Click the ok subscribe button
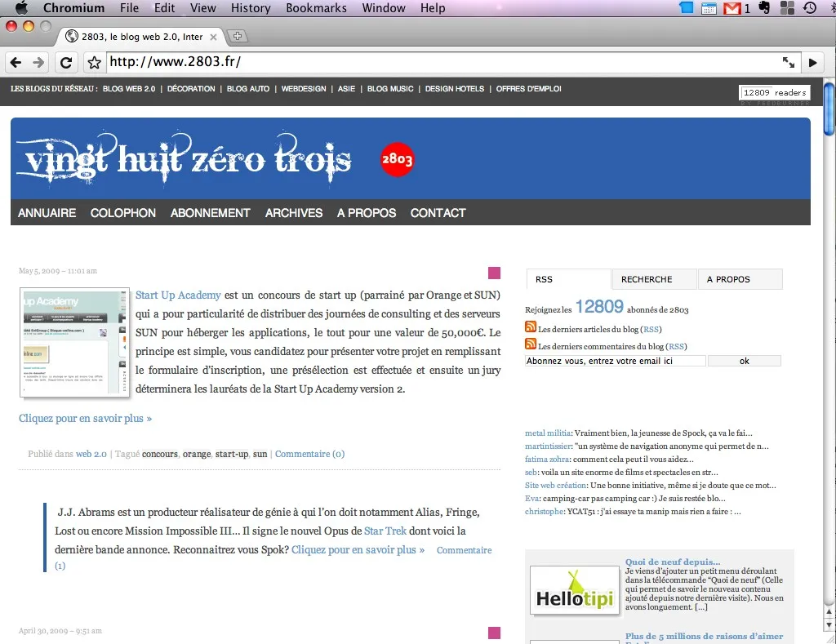This screenshot has width=836, height=644. click(x=745, y=361)
